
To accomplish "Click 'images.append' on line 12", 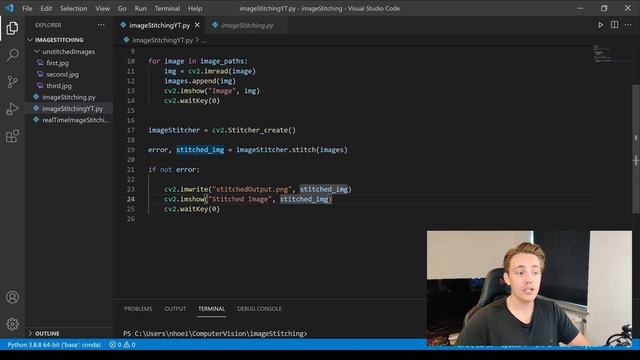I will (190, 81).
